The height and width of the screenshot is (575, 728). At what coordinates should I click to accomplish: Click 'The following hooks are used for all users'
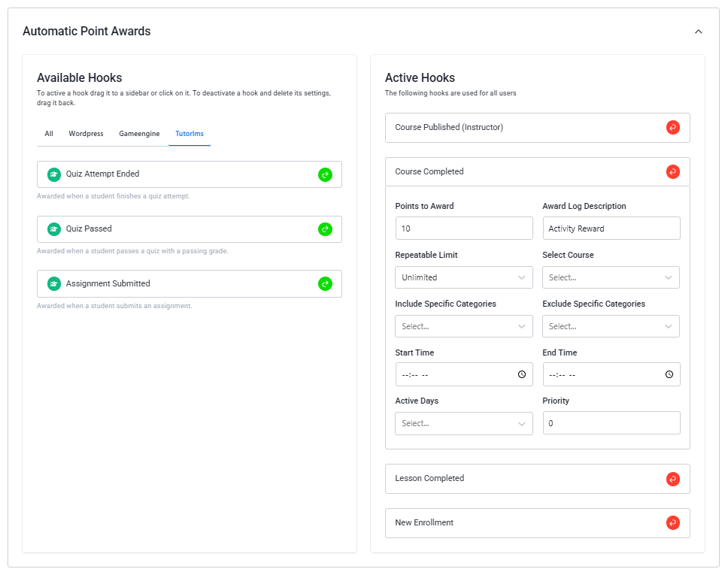[x=450, y=93]
